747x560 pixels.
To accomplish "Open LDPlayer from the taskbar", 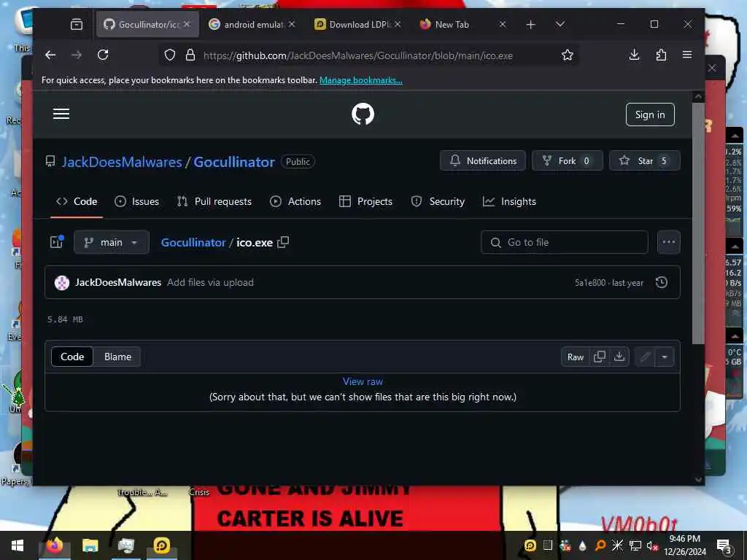I will tap(161, 545).
